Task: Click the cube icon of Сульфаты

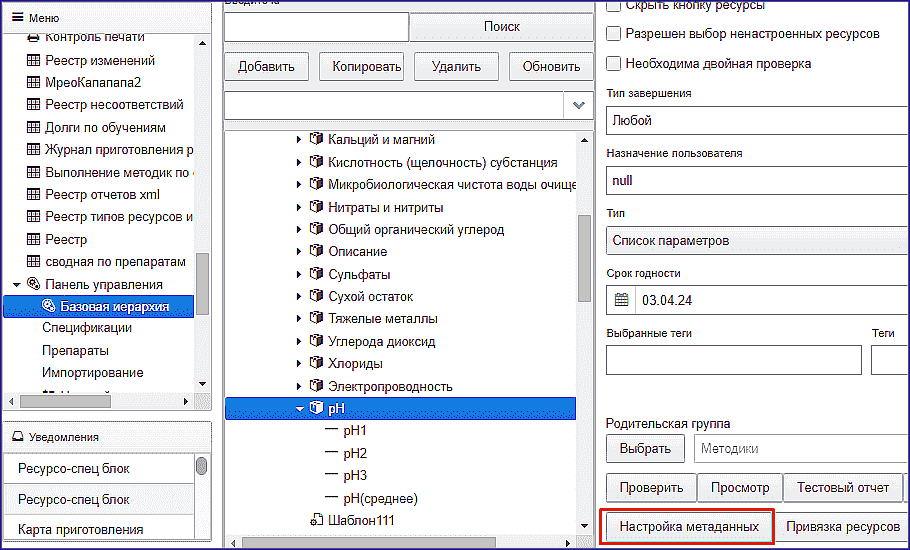Action: (x=316, y=274)
